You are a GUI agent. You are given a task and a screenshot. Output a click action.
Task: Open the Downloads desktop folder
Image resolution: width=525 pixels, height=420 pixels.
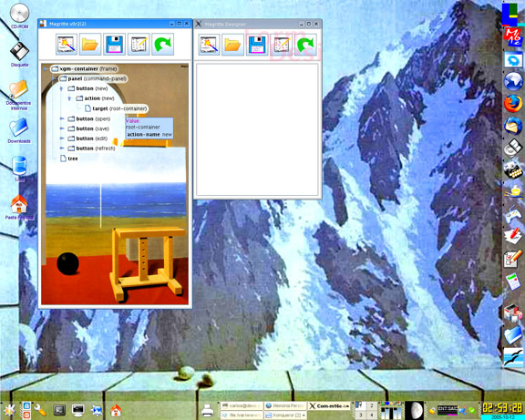pyautogui.click(x=19, y=130)
